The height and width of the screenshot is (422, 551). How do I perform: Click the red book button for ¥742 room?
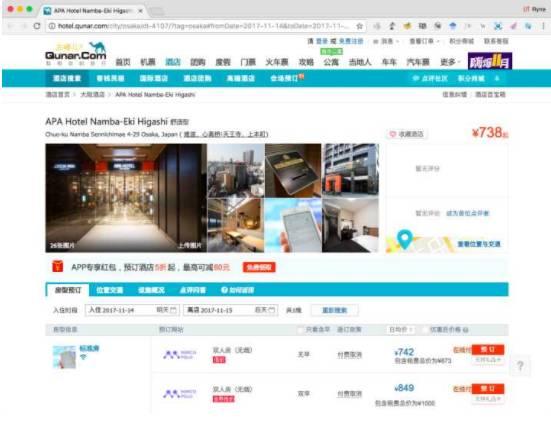(488, 350)
